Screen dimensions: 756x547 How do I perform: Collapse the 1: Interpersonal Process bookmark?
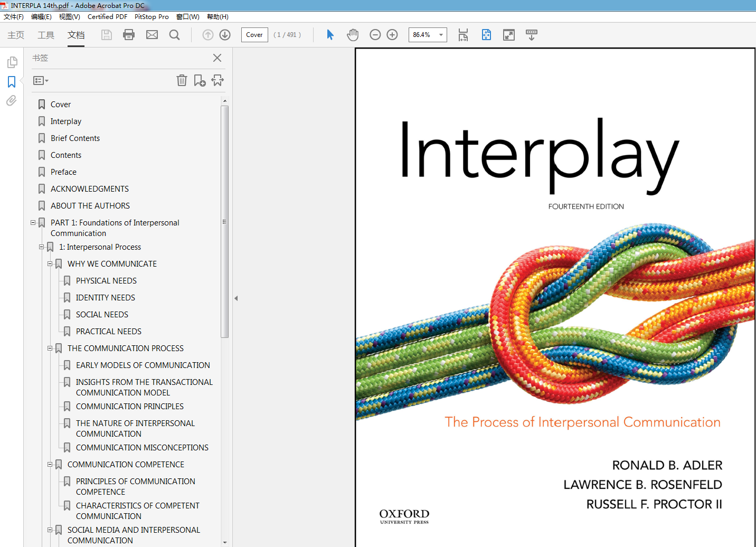click(x=42, y=247)
